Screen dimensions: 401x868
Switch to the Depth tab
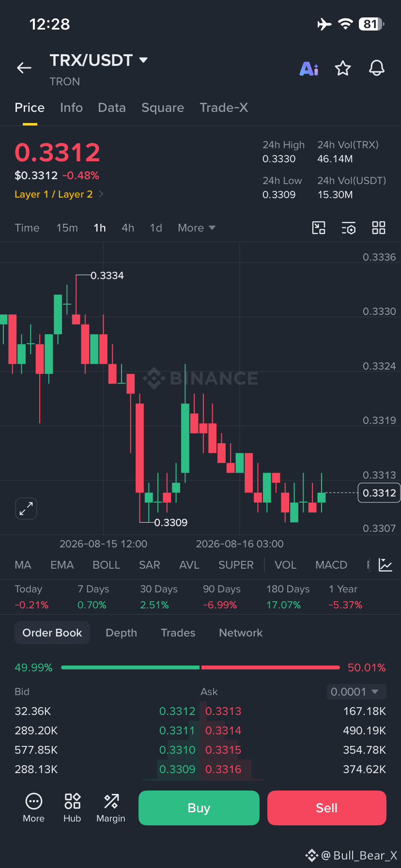tap(122, 633)
